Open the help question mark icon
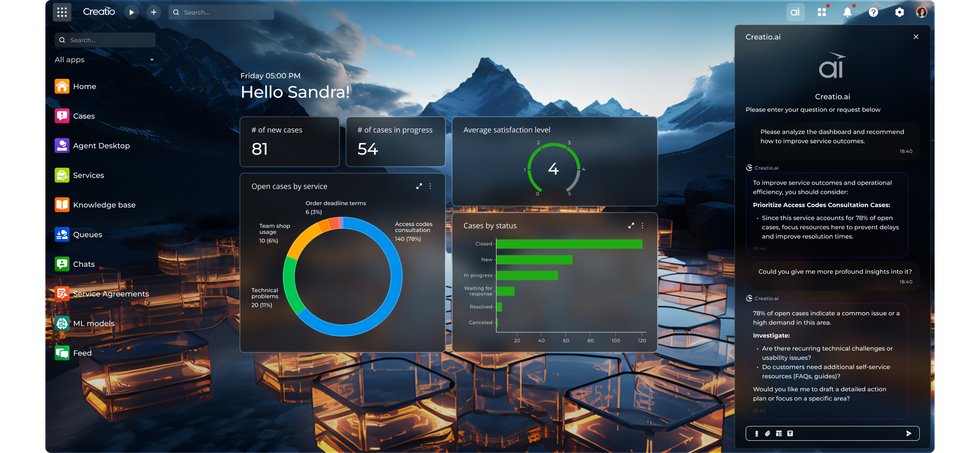The height and width of the screenshot is (453, 980). tap(873, 12)
